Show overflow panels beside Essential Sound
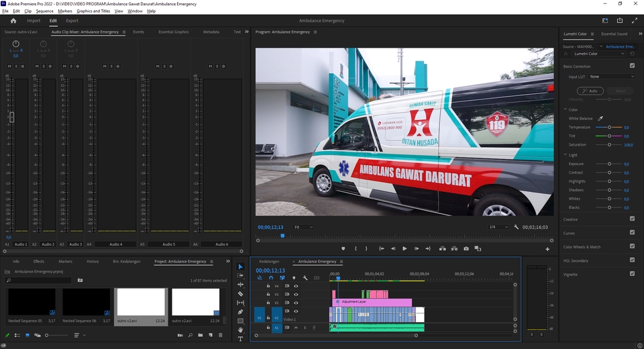This screenshot has height=349, width=644. pyautogui.click(x=640, y=34)
